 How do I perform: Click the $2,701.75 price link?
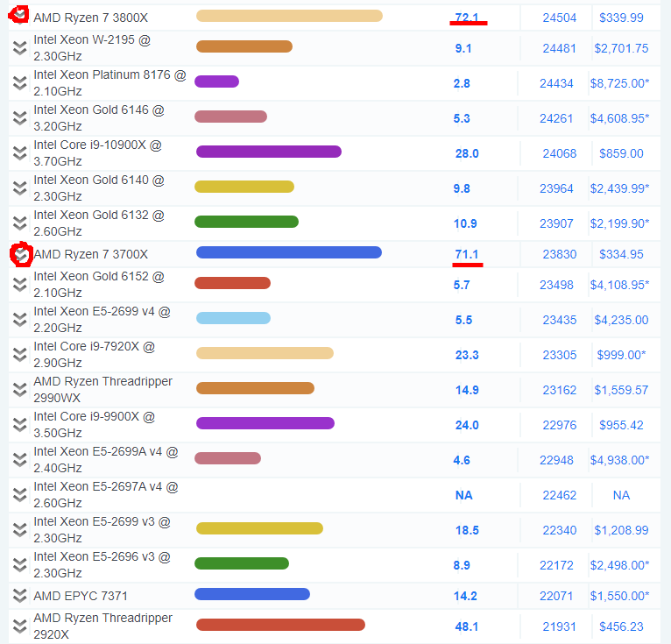[x=621, y=48]
